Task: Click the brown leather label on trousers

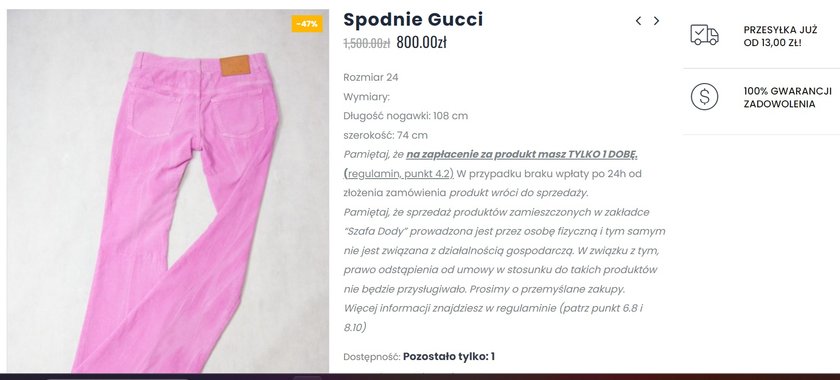Action: pyautogui.click(x=235, y=65)
